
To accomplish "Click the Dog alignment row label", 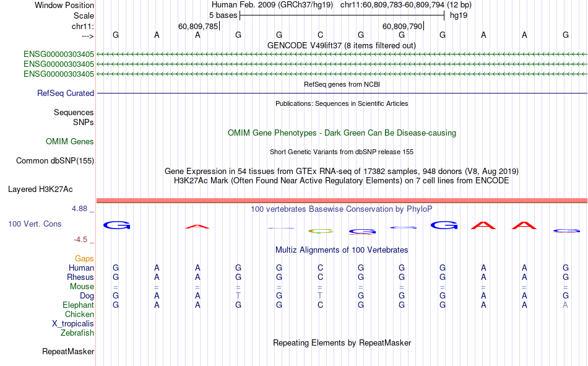I will click(x=87, y=296).
